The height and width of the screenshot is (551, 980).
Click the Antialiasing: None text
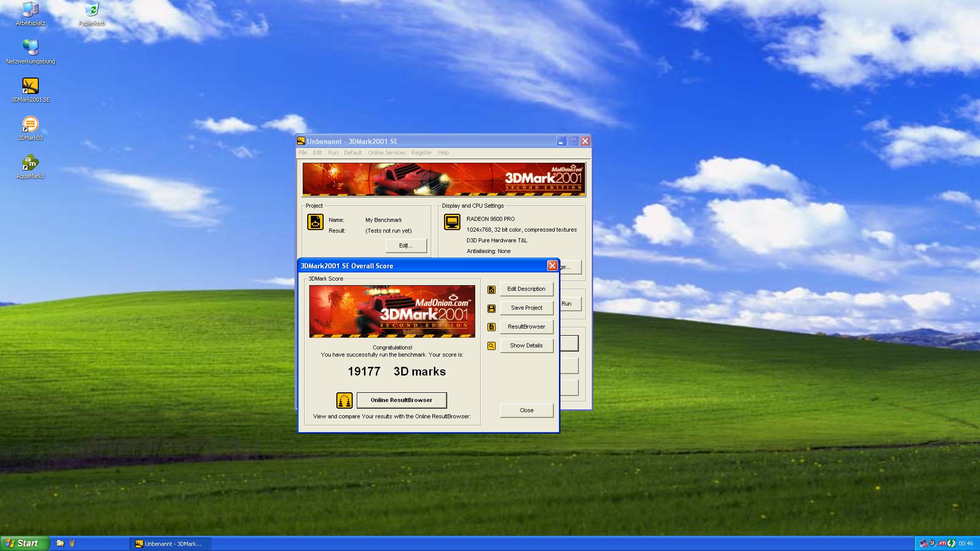pos(488,252)
